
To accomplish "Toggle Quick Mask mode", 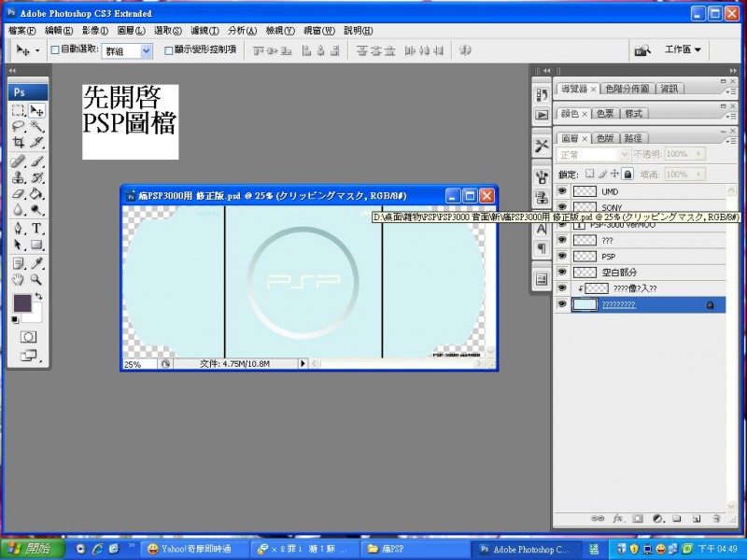I will (28, 337).
